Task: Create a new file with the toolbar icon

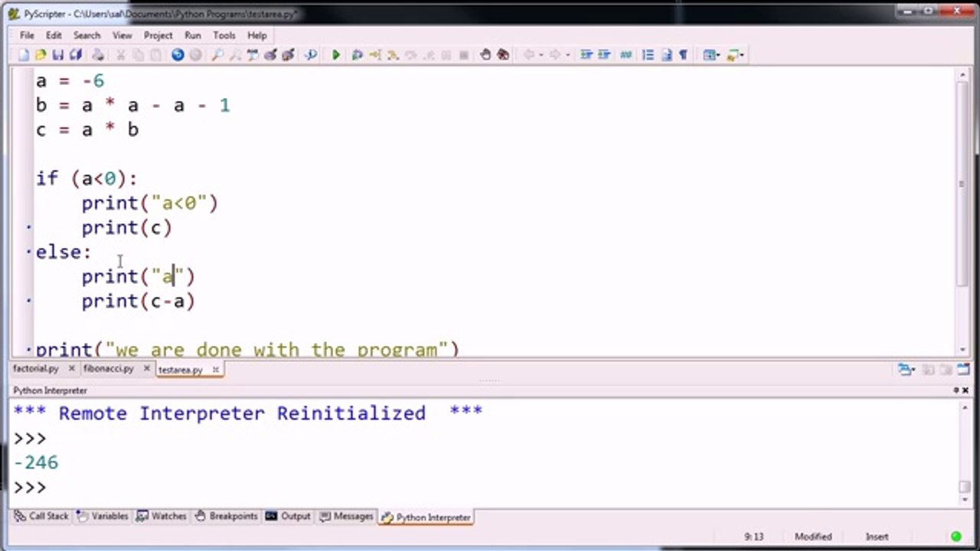Action: point(24,55)
